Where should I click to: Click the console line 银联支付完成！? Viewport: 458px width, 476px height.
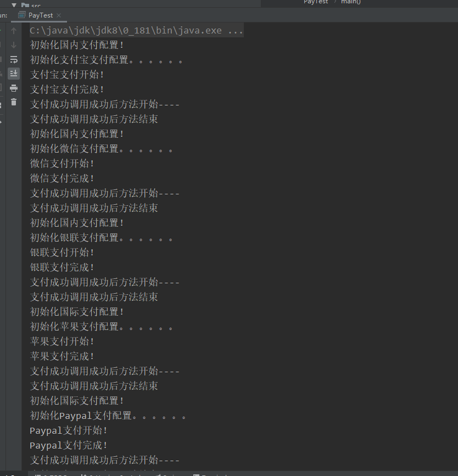(x=62, y=267)
